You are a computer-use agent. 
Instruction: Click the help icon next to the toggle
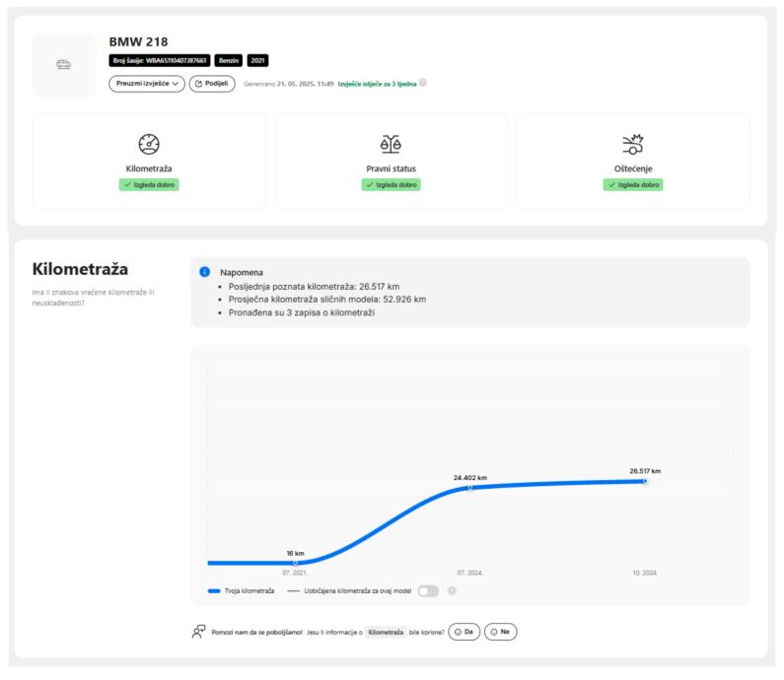[452, 590]
